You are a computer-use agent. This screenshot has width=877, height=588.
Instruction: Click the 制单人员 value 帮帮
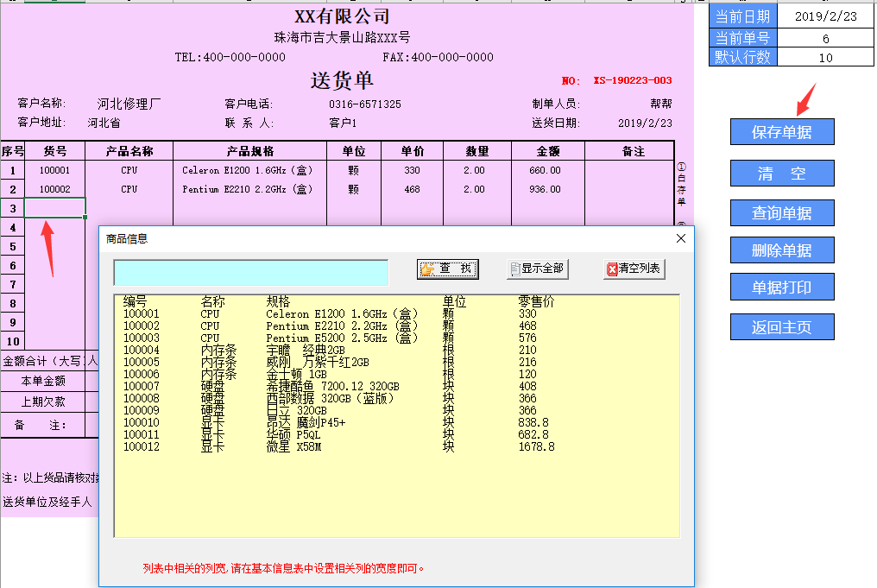(x=661, y=104)
